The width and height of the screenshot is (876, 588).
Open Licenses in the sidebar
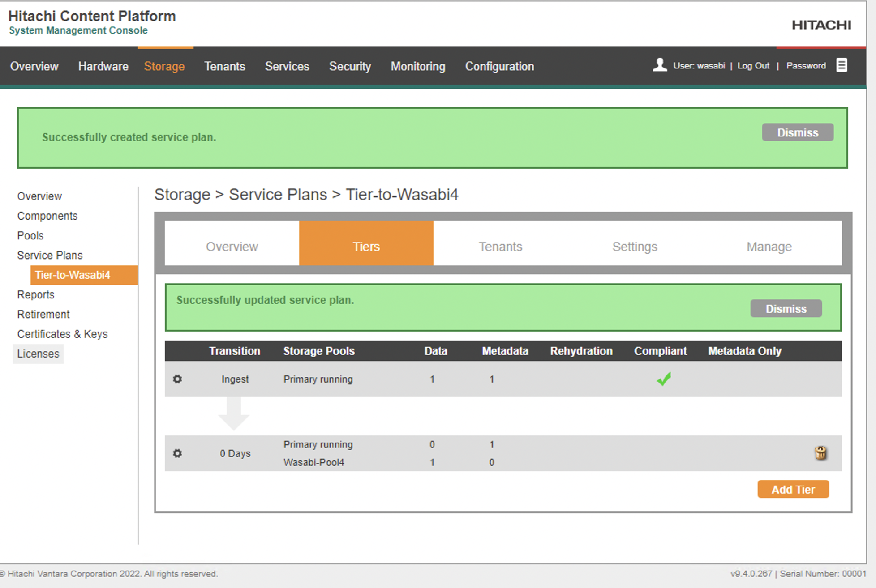38,354
